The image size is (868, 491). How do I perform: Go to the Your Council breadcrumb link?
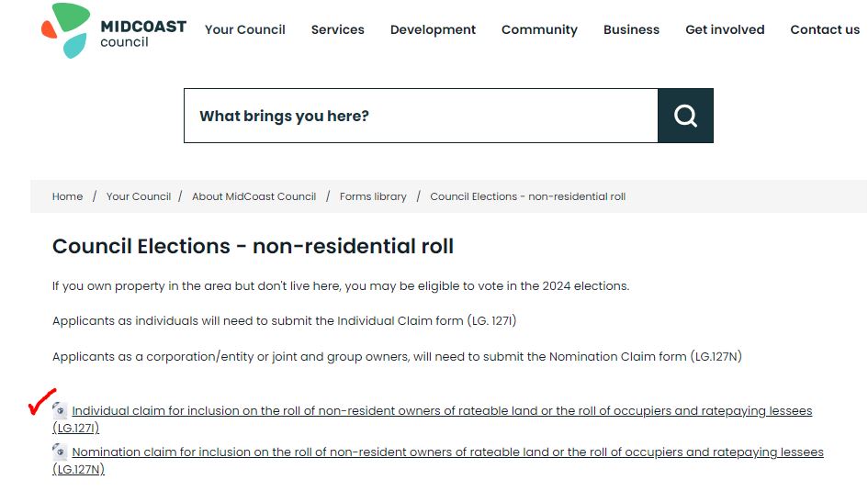pyautogui.click(x=139, y=196)
